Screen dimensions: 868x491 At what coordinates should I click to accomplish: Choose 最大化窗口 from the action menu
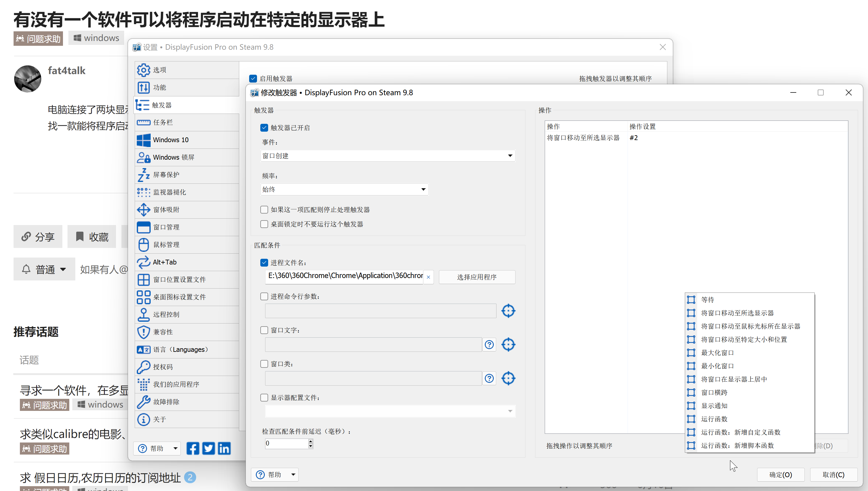[717, 352]
